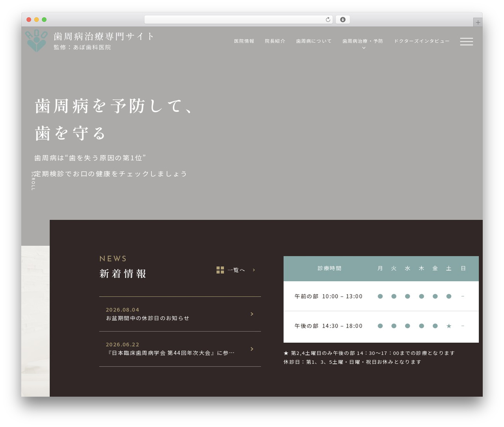Click the 休診日 closed-days note
This screenshot has height=427, width=504.
pyautogui.click(x=352, y=362)
